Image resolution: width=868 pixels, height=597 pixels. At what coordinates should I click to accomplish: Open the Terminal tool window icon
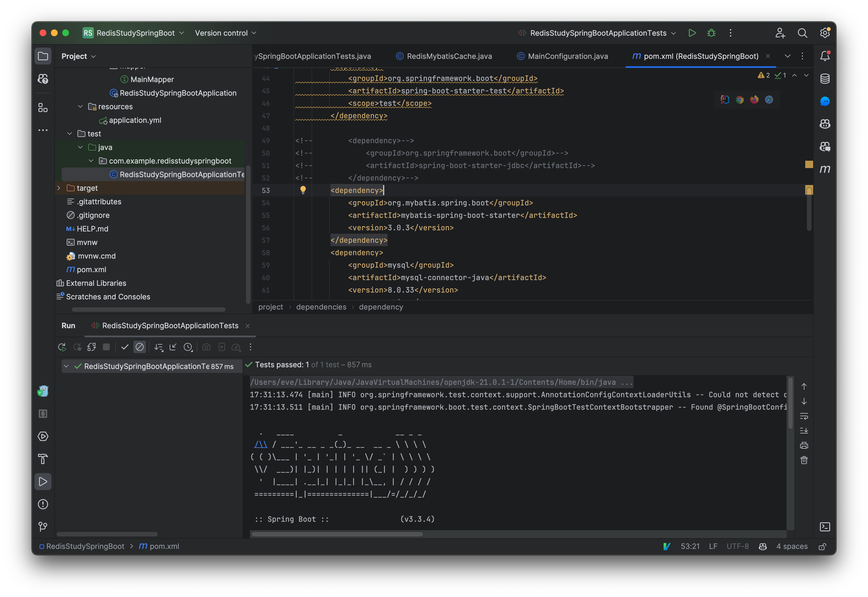click(825, 527)
